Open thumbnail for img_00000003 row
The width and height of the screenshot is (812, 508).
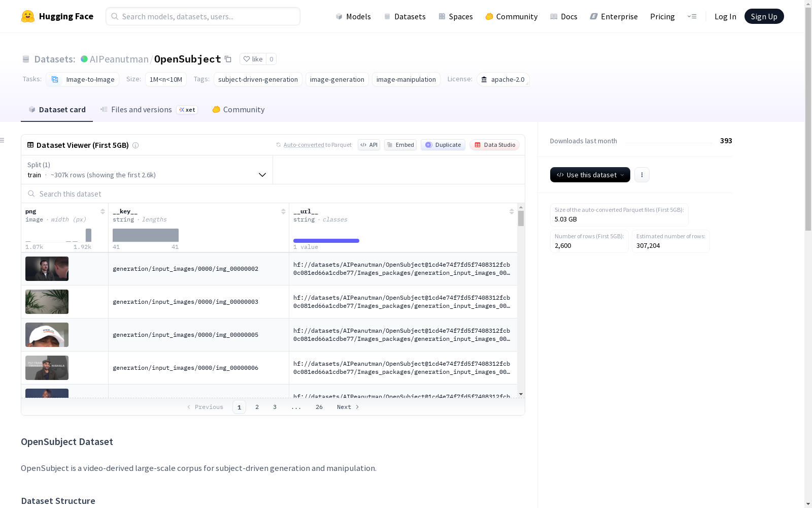click(x=47, y=302)
